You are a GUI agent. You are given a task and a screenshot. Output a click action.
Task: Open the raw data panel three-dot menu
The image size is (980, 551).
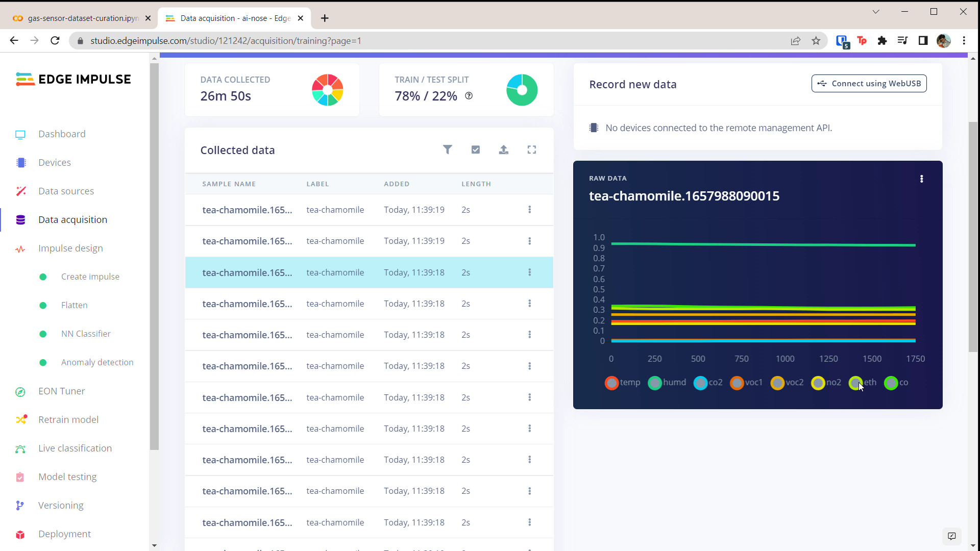tap(921, 179)
